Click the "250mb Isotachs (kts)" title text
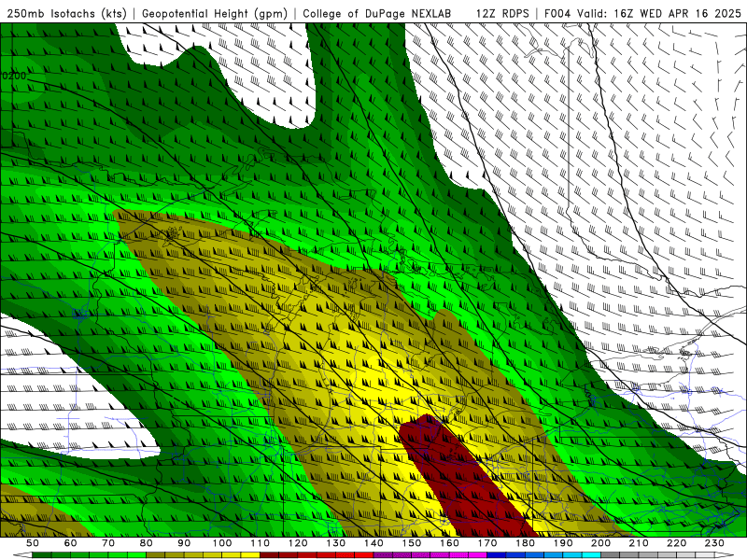 pos(67,13)
